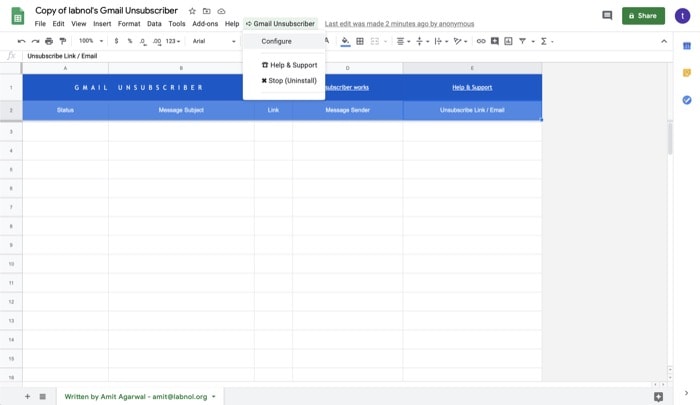The height and width of the screenshot is (405, 700).
Task: Open the zoom 100% dropdown
Action: [x=91, y=41]
